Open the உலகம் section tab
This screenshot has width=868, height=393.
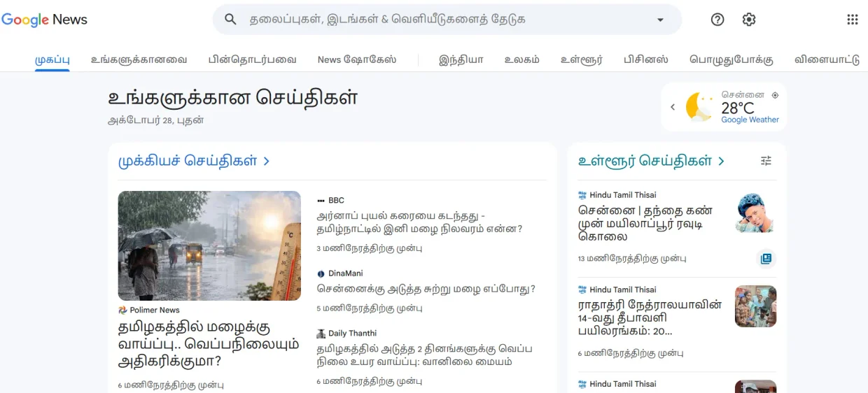click(521, 59)
